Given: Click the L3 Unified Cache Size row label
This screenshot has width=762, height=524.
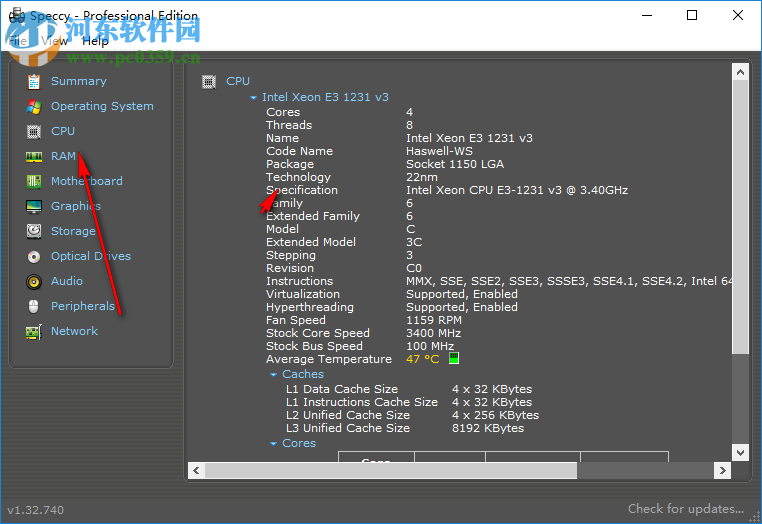Looking at the screenshot, I should click(x=348, y=428).
